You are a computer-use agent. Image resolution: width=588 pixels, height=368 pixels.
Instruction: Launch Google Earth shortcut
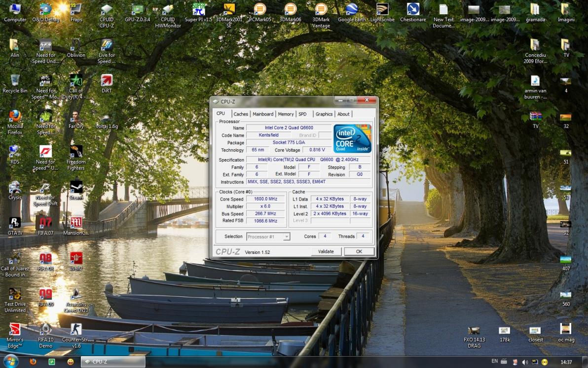pyautogui.click(x=351, y=12)
